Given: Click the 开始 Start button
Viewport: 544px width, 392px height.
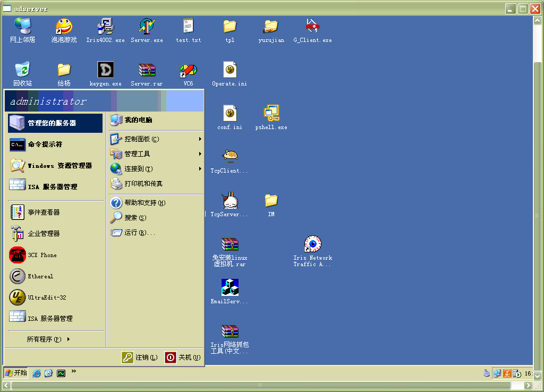Looking at the screenshot, I should click(16, 373).
